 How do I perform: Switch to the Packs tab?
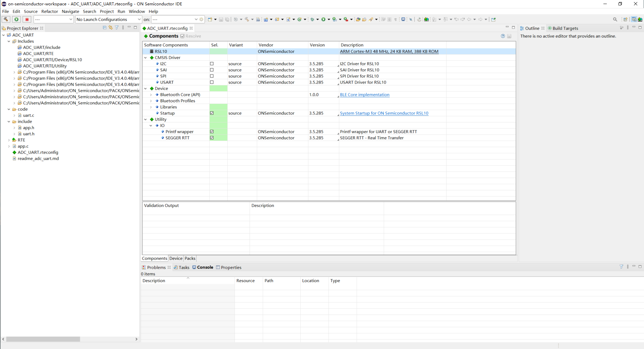point(190,258)
